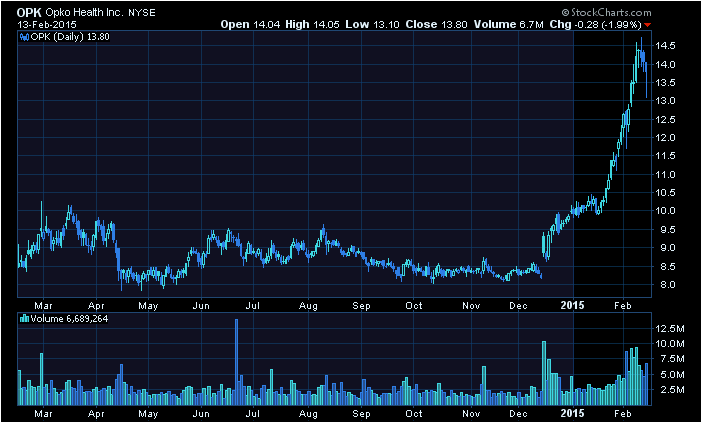The image size is (702, 423).
Task: Click the 12.0 price axis label
Action: 667,138
